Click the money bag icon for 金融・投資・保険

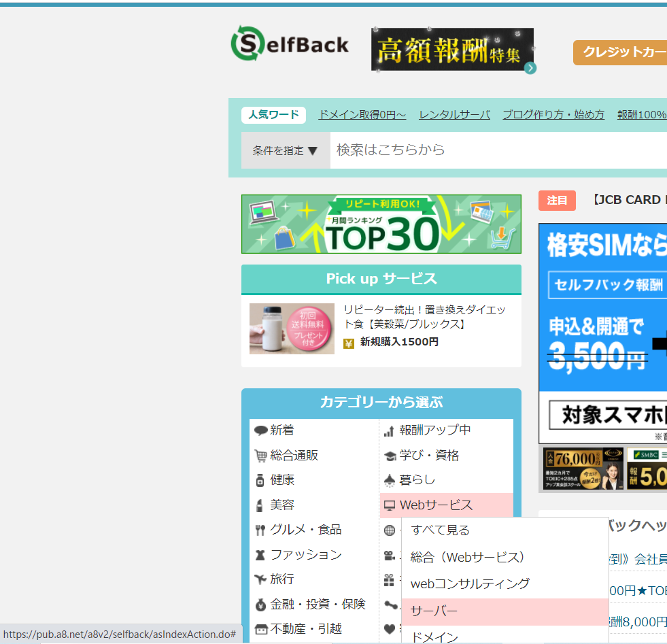pos(260,605)
